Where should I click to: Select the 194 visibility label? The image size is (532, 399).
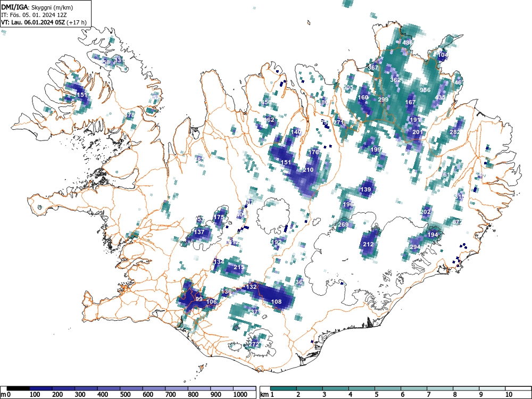tap(433, 235)
